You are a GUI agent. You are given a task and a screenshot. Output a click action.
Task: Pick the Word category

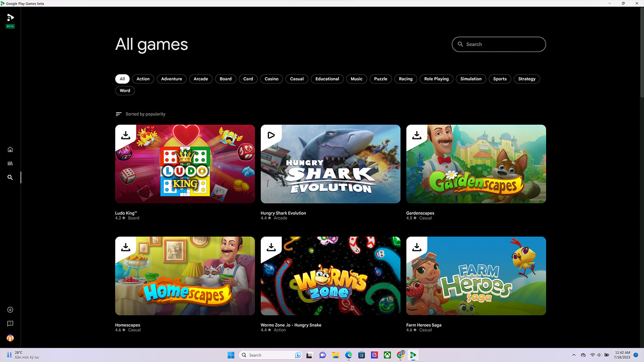click(125, 90)
